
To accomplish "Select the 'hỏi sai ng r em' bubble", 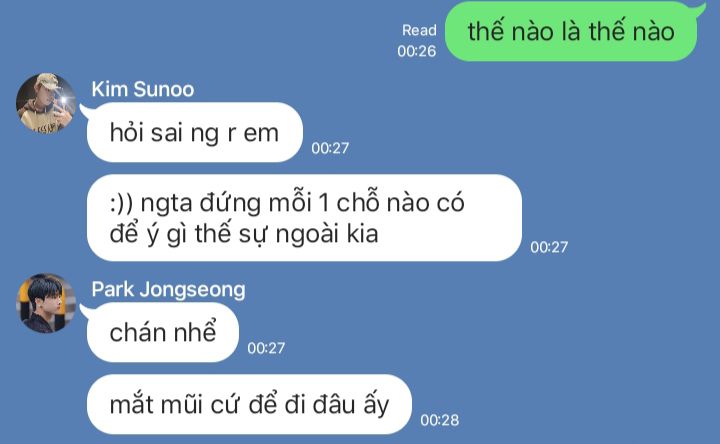I will click(195, 132).
